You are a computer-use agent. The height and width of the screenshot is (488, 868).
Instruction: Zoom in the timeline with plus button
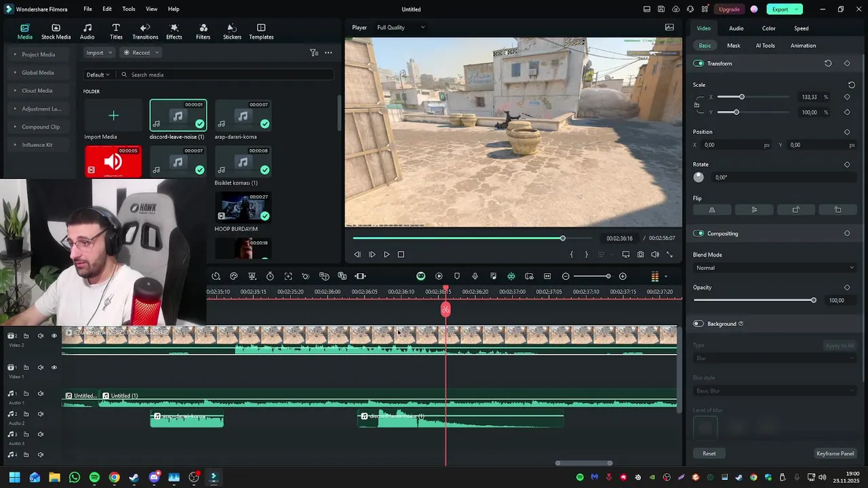[623, 277]
